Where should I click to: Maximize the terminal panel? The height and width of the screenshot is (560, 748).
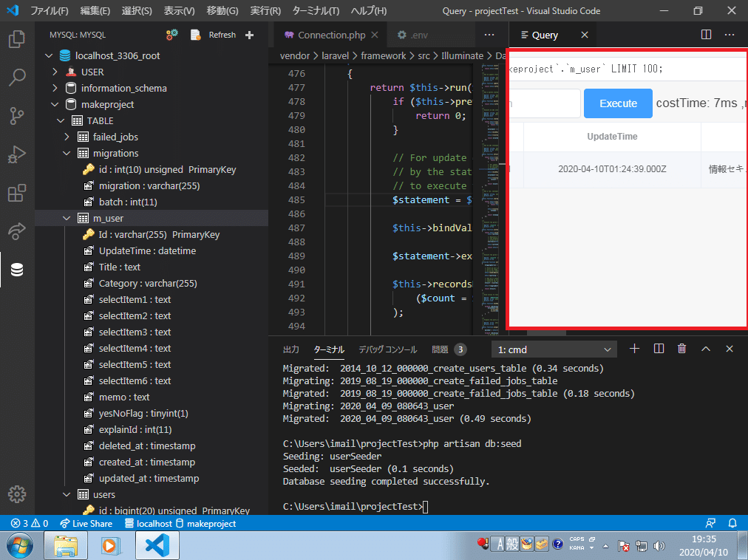point(706,349)
